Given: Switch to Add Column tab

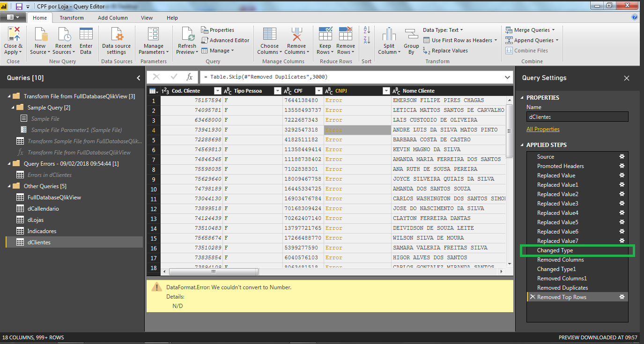Looking at the screenshot, I should click(x=113, y=18).
